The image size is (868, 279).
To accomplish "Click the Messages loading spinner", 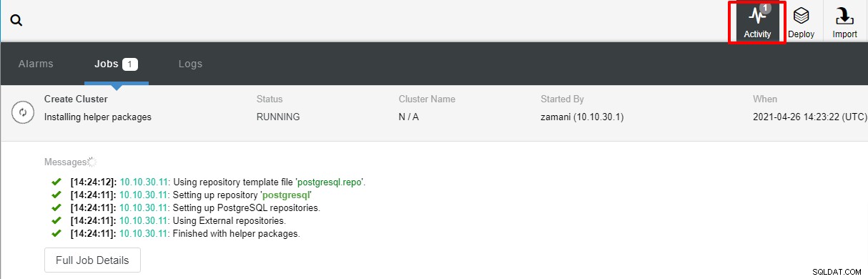I will [92, 162].
